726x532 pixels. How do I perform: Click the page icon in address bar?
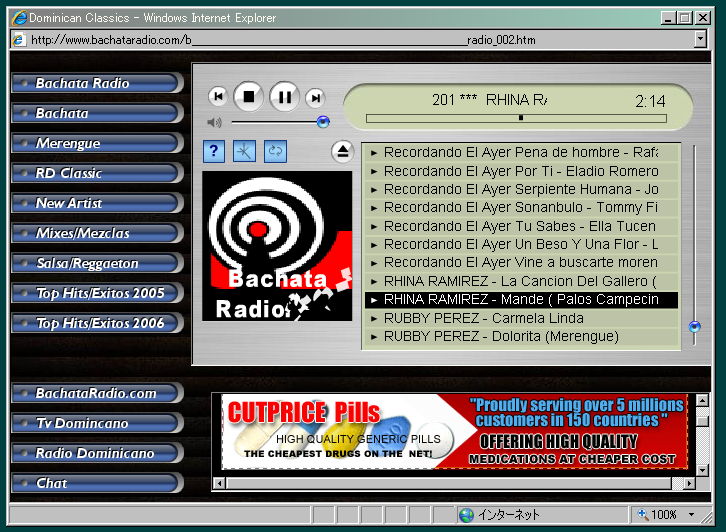click(x=19, y=40)
